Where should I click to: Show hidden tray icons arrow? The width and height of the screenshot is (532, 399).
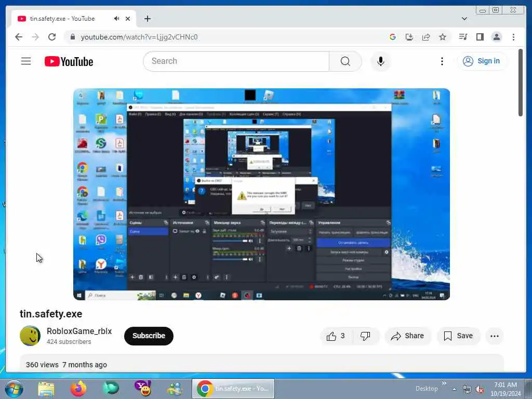point(454,390)
